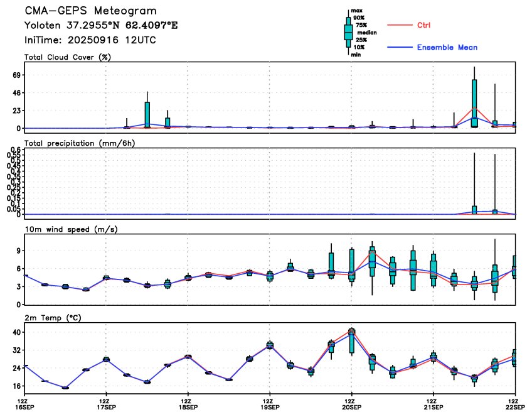Click the red Ctrl legend line sample
This screenshot has width=532, height=417.
tap(400, 25)
